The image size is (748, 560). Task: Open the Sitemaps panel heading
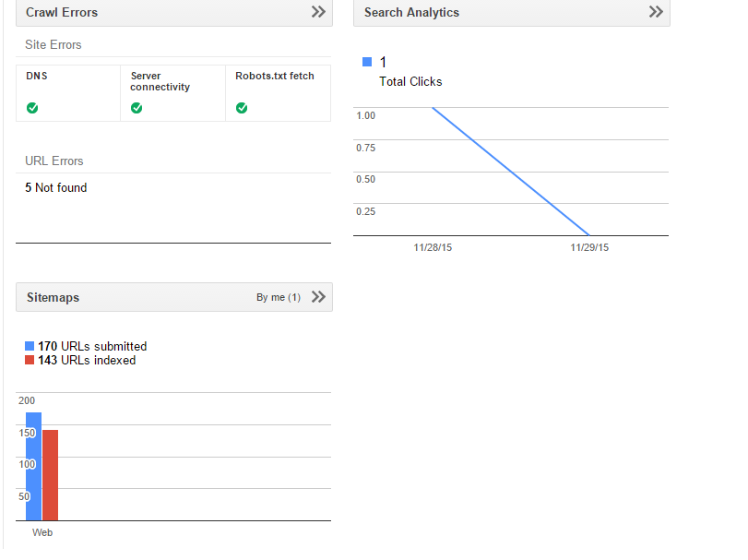click(x=53, y=298)
